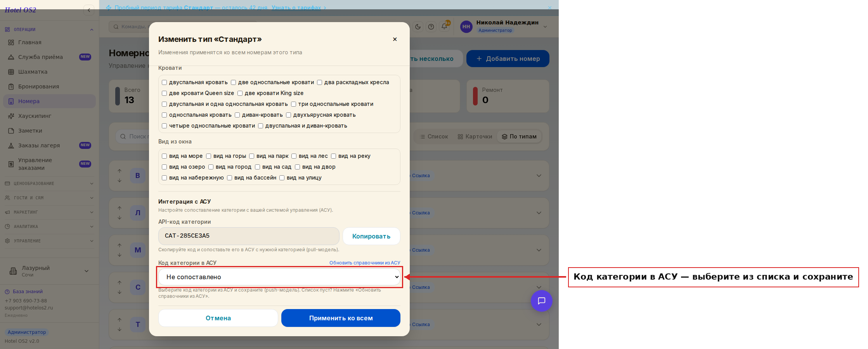Click the Копировать button

[x=371, y=236]
